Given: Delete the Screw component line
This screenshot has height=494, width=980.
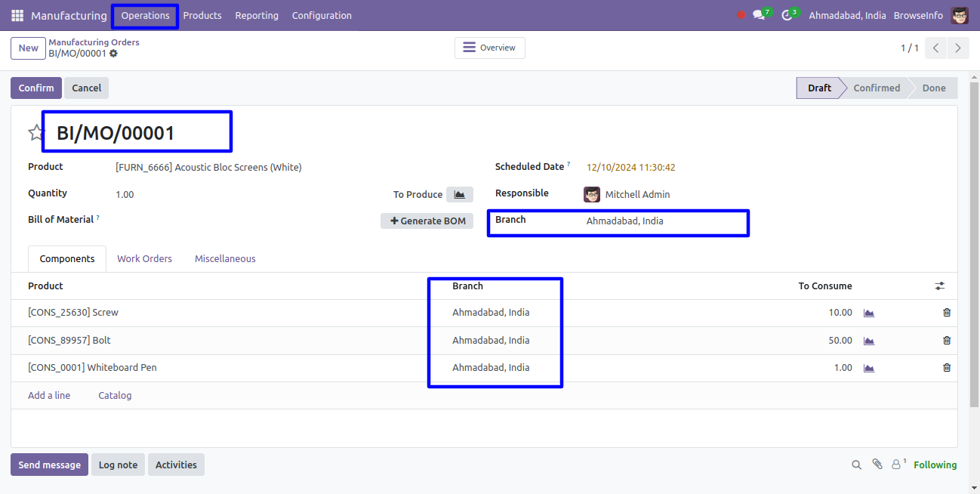Looking at the screenshot, I should pos(947,313).
